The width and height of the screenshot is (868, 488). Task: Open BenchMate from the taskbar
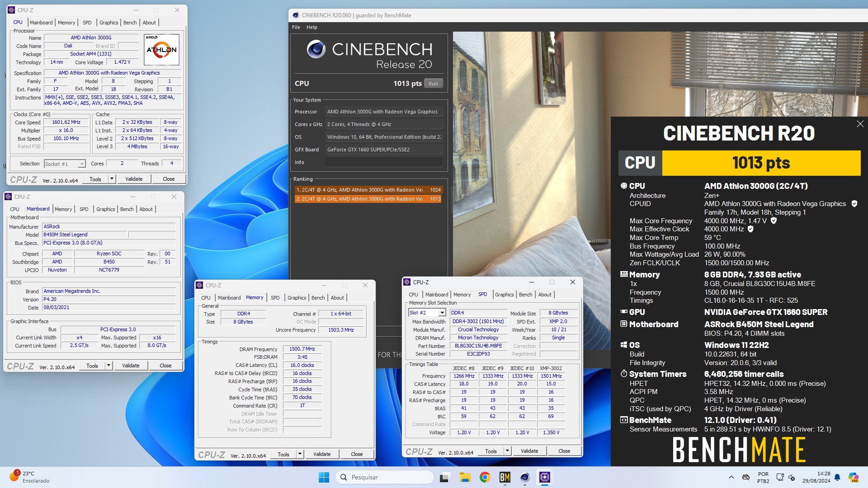tap(505, 477)
